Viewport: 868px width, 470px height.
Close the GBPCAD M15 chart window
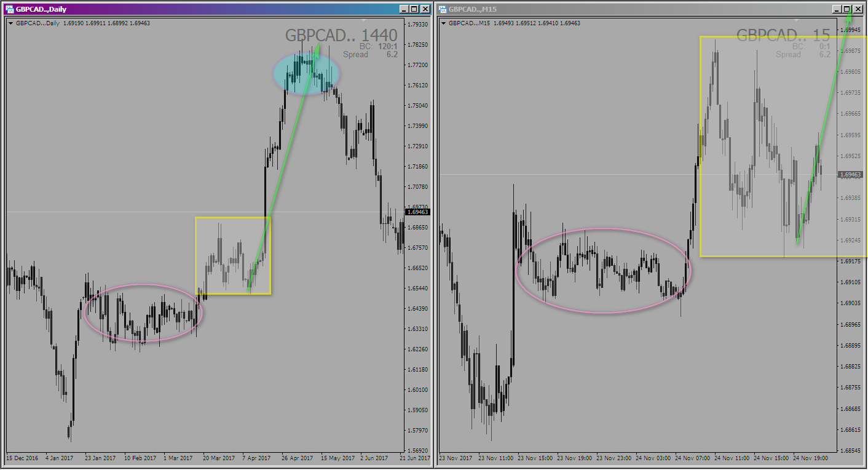click(858, 9)
